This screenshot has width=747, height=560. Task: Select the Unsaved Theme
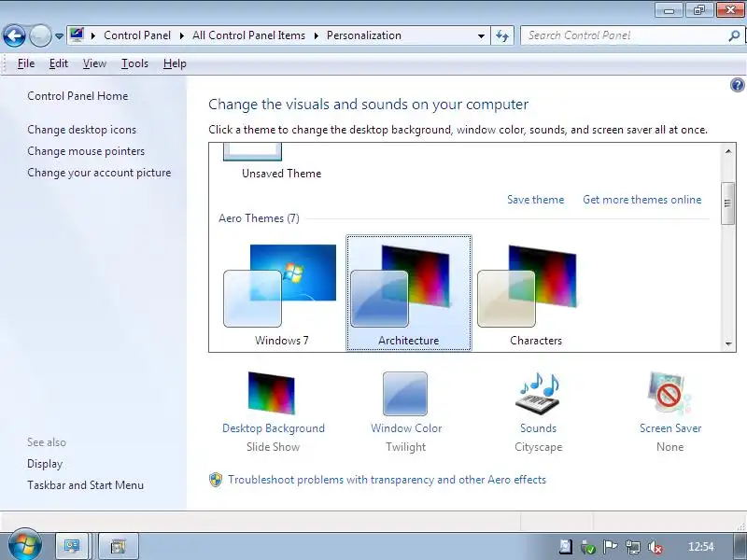click(x=281, y=162)
